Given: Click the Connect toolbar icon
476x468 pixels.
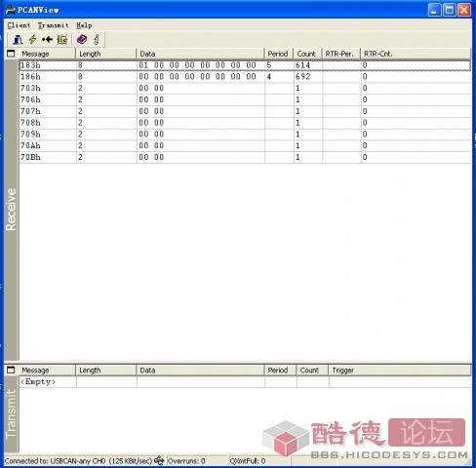Looking at the screenshot, I should tap(18, 40).
